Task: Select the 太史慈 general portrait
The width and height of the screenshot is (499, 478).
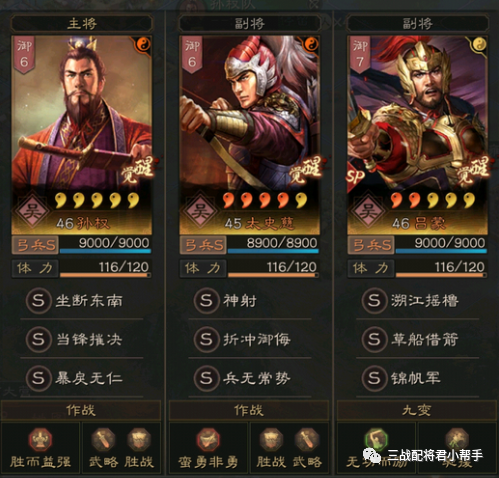Action: [250, 135]
